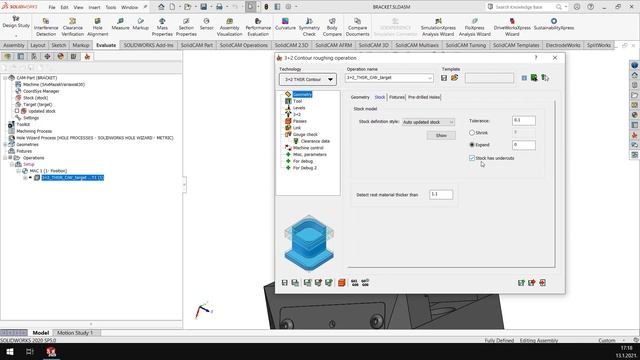The width and height of the screenshot is (640, 360).
Task: Toggle the Updated stock checkbox in tree
Action: tap(17, 111)
